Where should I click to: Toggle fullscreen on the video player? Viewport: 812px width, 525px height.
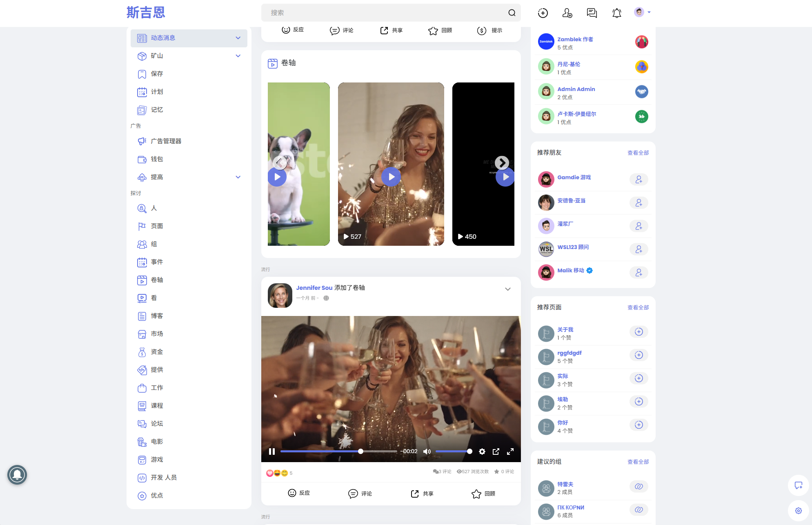(x=510, y=451)
